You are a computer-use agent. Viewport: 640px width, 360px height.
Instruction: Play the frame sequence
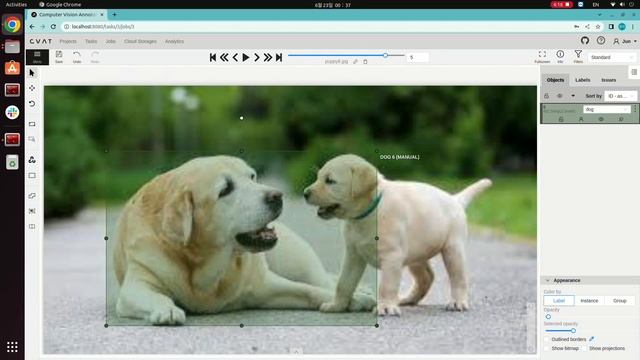[x=246, y=58]
